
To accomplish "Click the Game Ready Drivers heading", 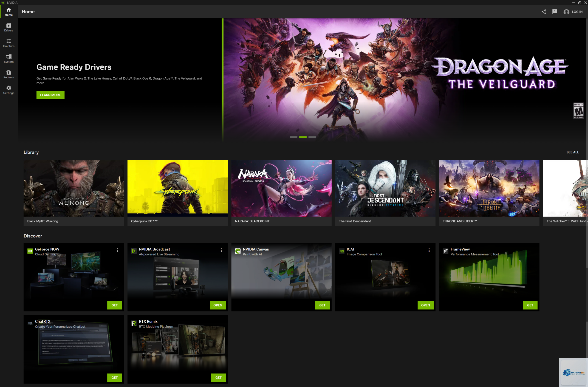I will pos(74,67).
